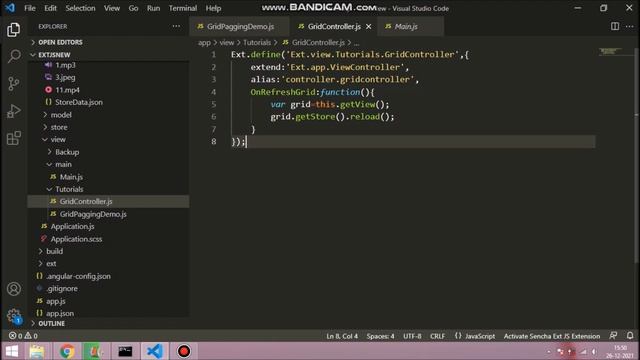Viewport: 640px width, 360px height.
Task: Open the 1.mp3 file
Action: click(65, 65)
